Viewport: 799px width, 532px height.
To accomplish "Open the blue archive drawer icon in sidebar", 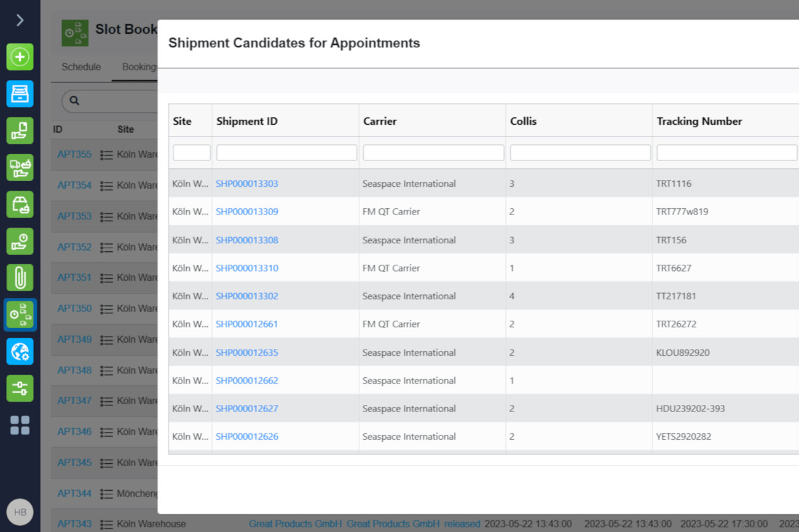I will pos(20,94).
